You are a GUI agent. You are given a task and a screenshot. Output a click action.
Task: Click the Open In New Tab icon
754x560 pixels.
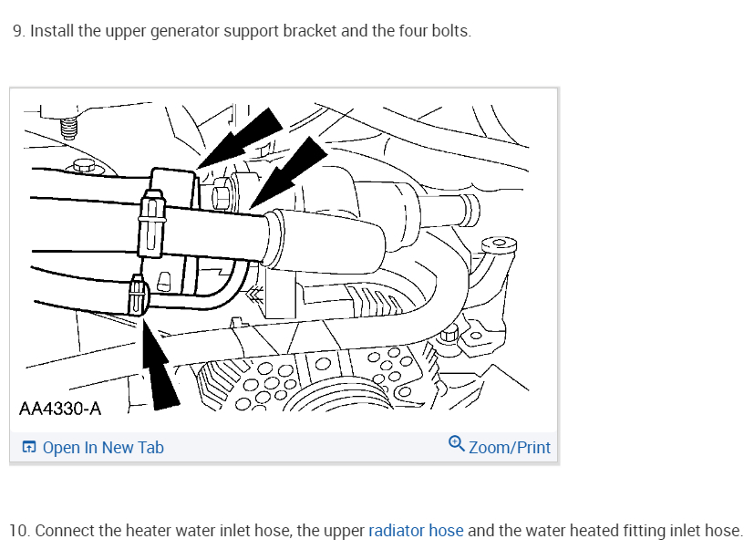pos(29,447)
